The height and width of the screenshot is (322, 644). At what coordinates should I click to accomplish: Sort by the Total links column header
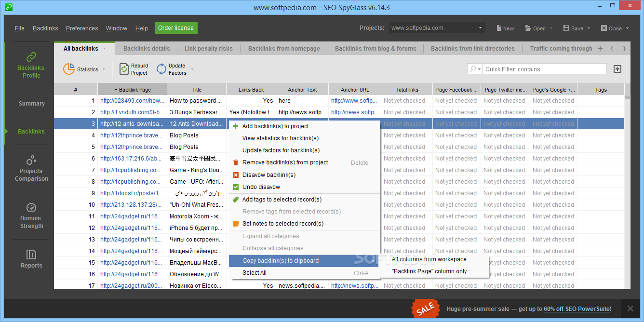coord(407,90)
